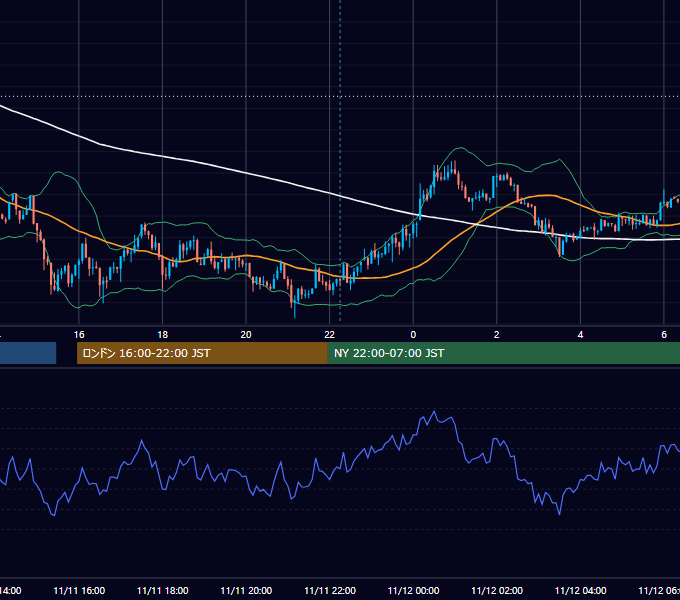This screenshot has width=680, height=600.
Task: Click the 2 hour label on price chart axis
Action: tap(497, 334)
